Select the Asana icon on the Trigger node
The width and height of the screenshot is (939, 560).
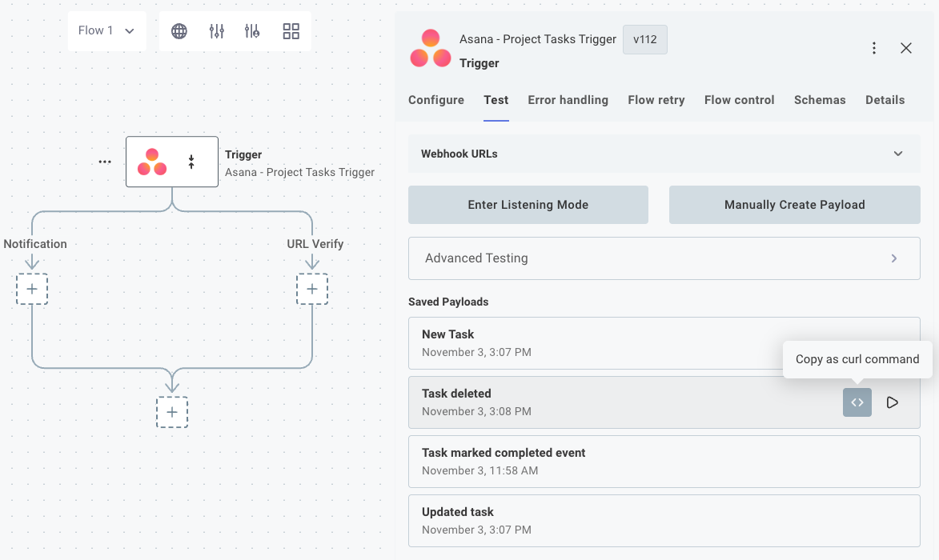(153, 161)
